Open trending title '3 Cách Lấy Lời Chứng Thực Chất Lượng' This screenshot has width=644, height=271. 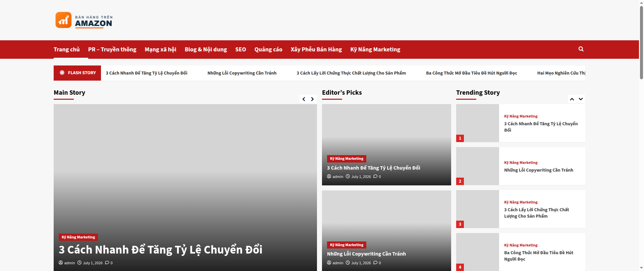coord(537,213)
